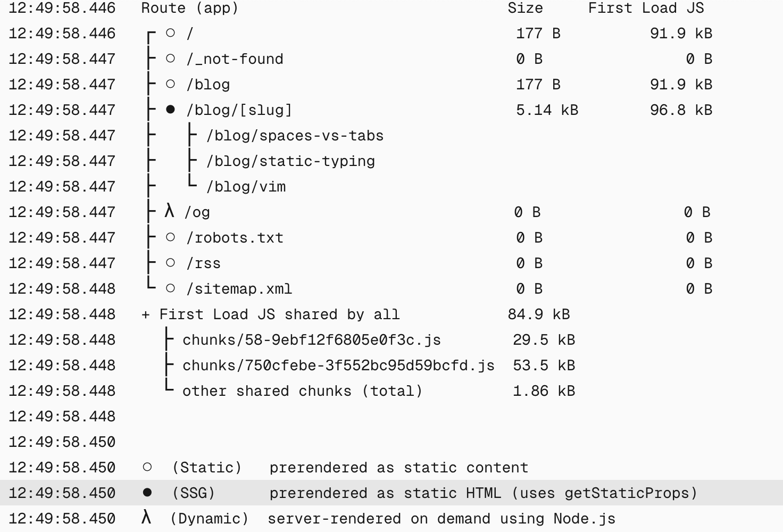Select the /blog/spaces-vs-tabs route line
783x532 pixels.
[295, 136]
